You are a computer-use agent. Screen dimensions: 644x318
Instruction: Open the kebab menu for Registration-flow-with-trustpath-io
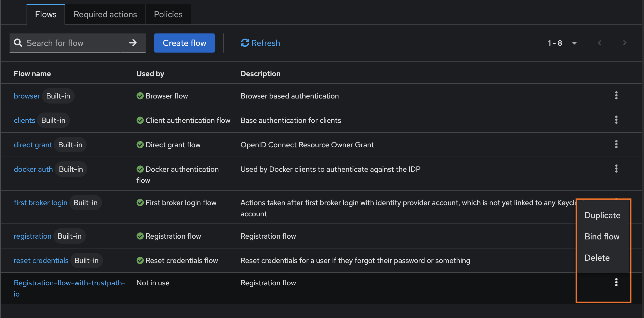point(616,283)
